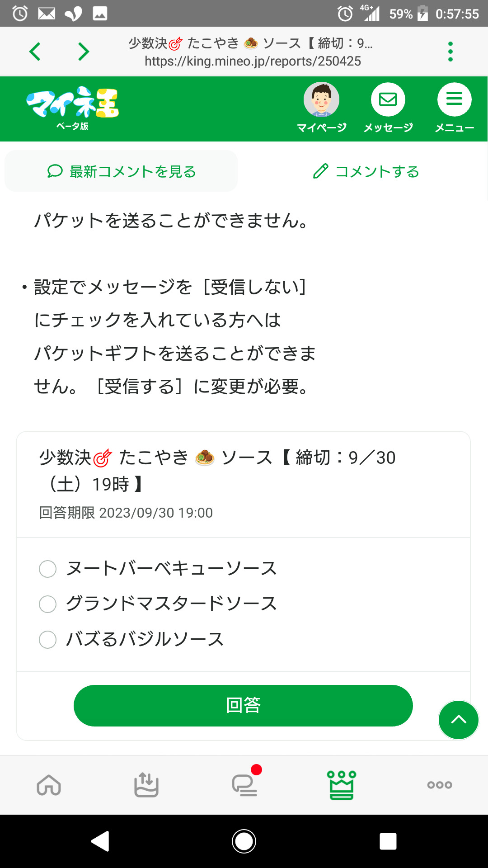Go back with browser left chevron
This screenshot has height=868, width=488.
coord(35,52)
